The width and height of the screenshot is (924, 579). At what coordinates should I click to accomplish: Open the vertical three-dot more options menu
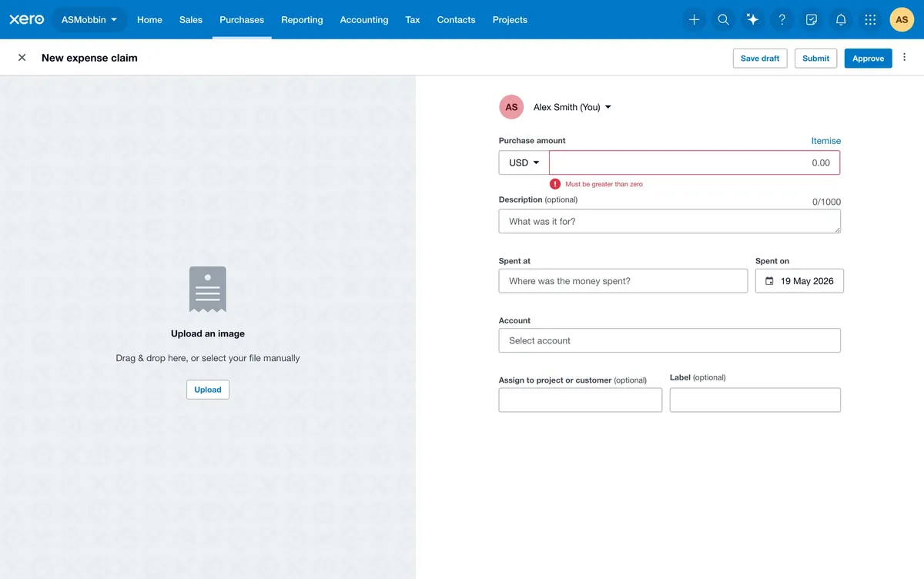905,58
